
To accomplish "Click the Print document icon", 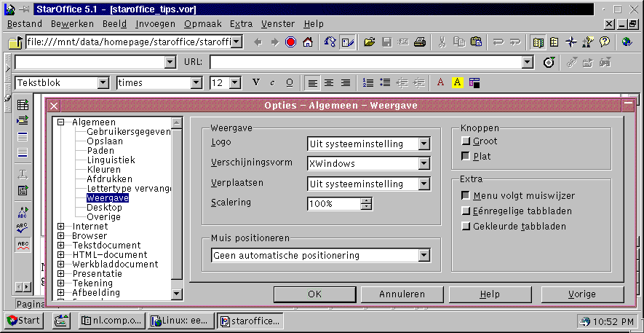I will click(419, 42).
